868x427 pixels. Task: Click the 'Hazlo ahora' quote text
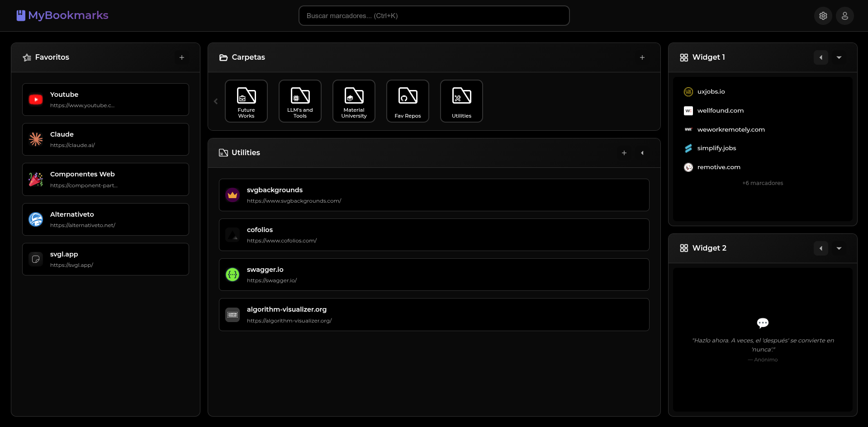point(763,345)
